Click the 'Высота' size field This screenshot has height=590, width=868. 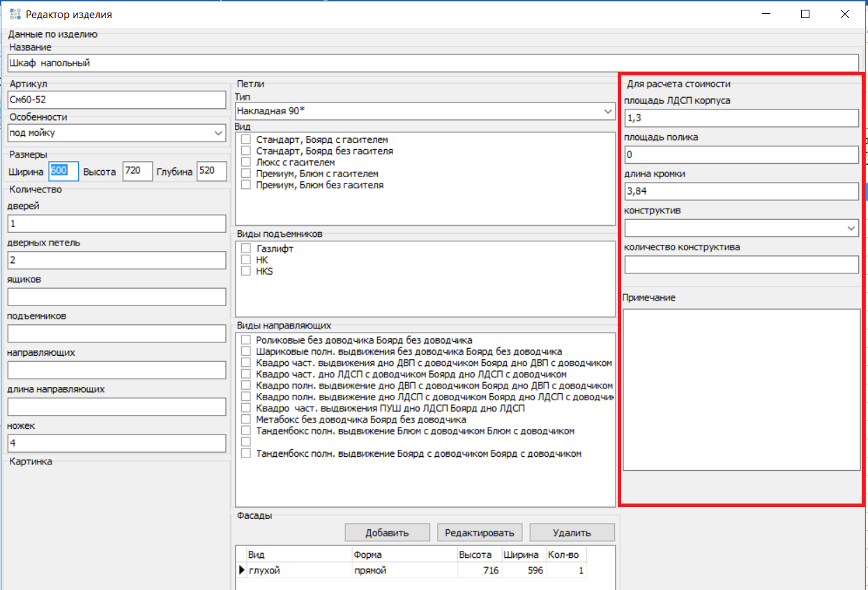point(137,172)
